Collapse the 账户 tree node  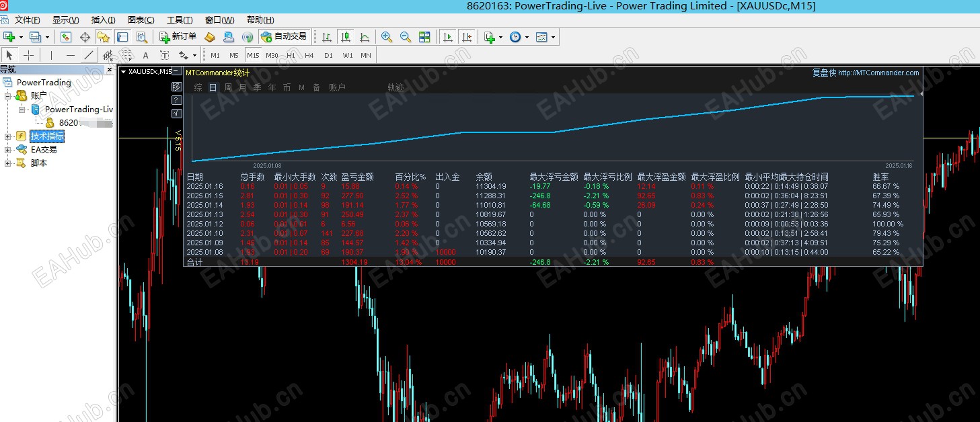(x=8, y=96)
